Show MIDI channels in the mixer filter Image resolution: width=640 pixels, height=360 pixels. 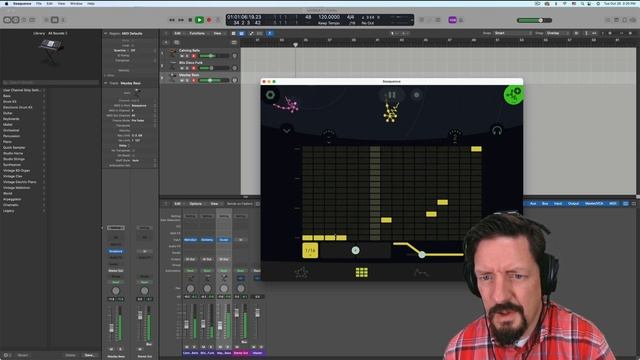coord(613,203)
